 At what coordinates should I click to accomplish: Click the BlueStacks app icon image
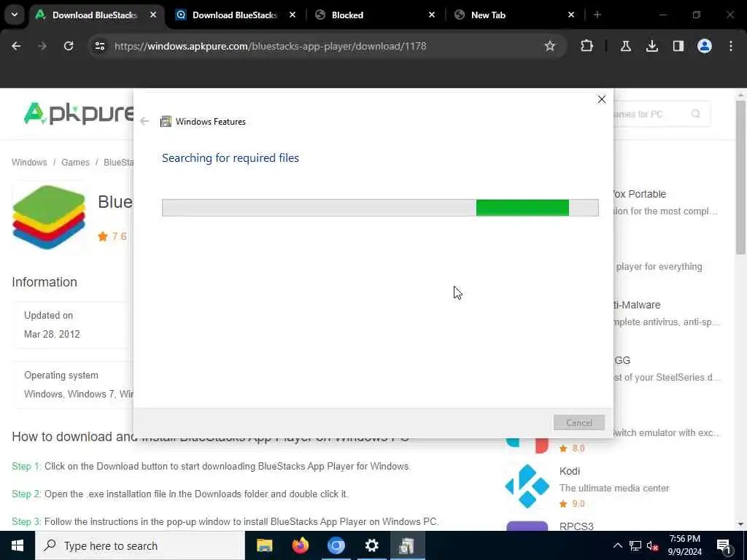[x=49, y=217]
